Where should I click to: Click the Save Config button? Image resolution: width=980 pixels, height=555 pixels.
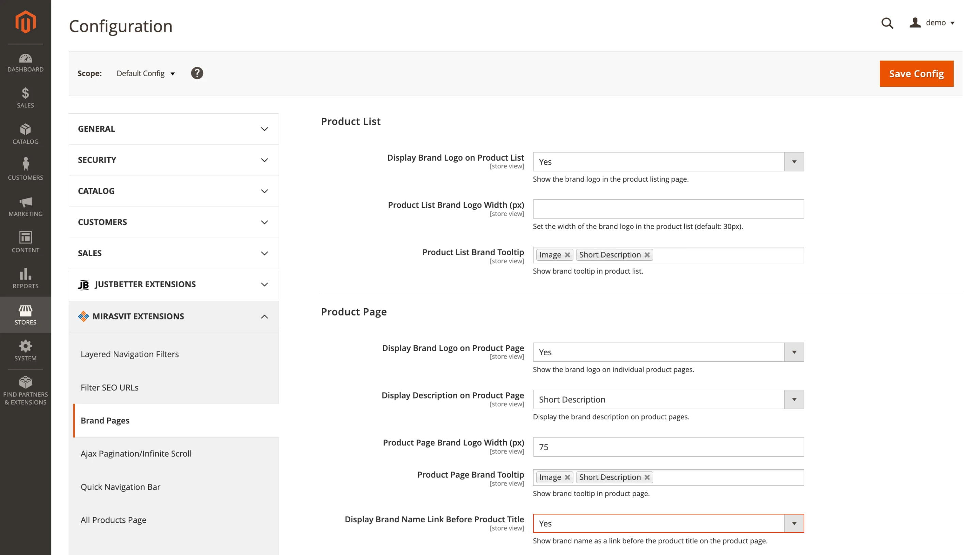pos(916,74)
